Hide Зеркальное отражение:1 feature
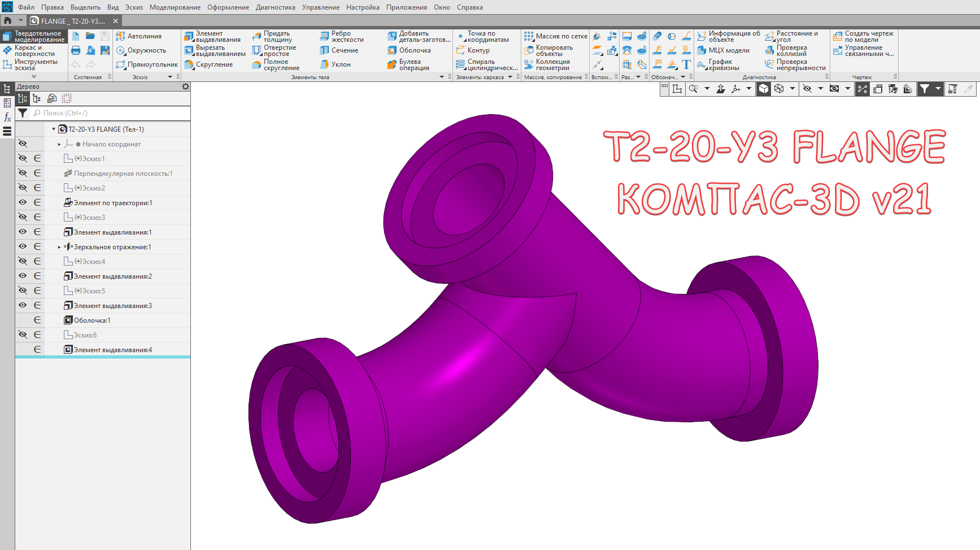Image resolution: width=980 pixels, height=550 pixels. click(23, 246)
